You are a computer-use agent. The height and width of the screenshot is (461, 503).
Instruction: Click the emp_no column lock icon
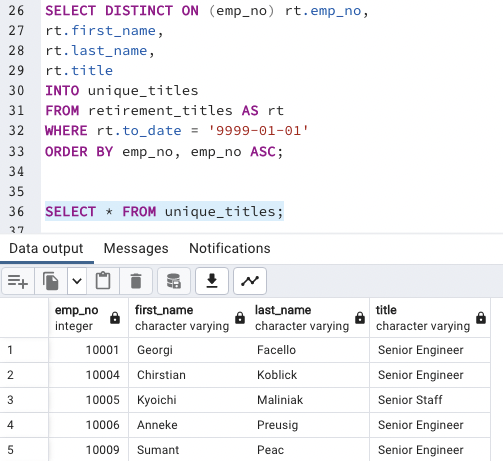[115, 318]
